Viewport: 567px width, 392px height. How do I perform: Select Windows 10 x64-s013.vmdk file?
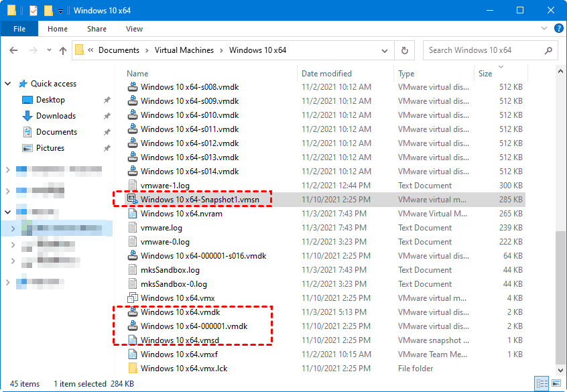pyautogui.click(x=190, y=157)
